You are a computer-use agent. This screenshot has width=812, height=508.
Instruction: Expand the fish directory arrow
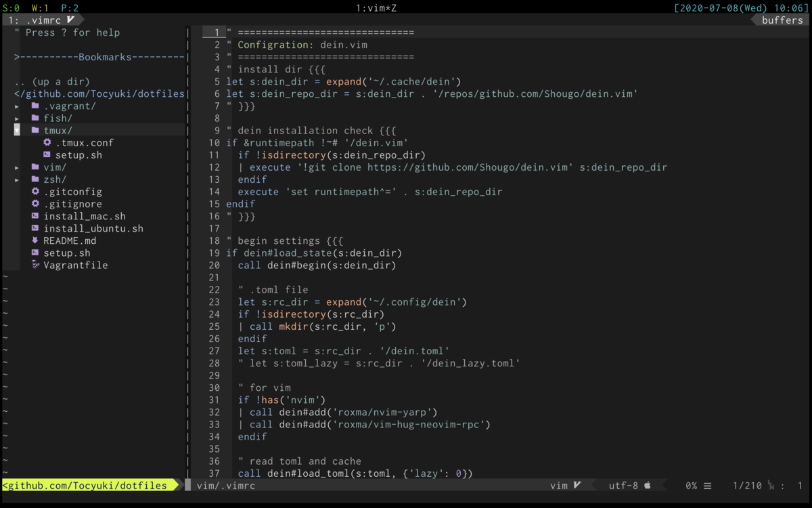pyautogui.click(x=17, y=119)
